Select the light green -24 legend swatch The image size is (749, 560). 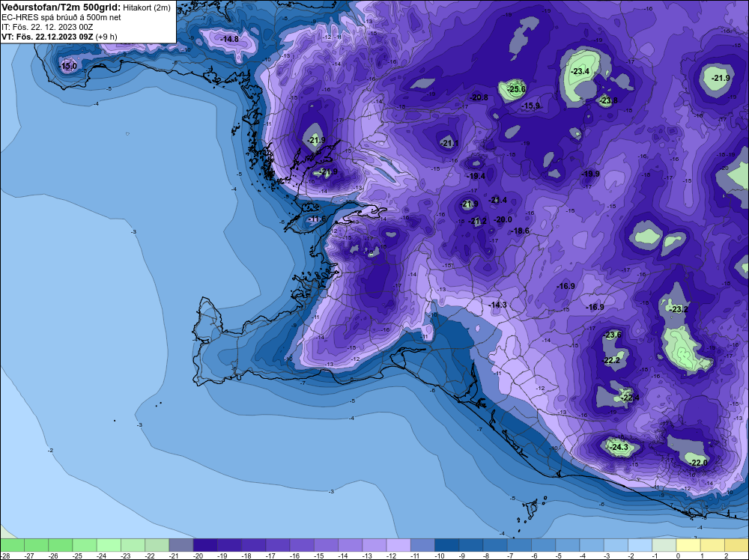click(x=109, y=545)
